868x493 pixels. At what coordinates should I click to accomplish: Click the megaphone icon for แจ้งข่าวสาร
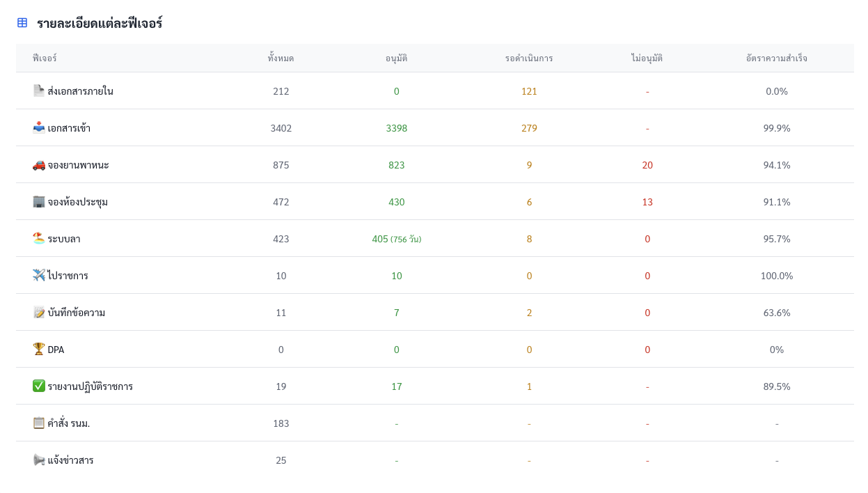[39, 460]
